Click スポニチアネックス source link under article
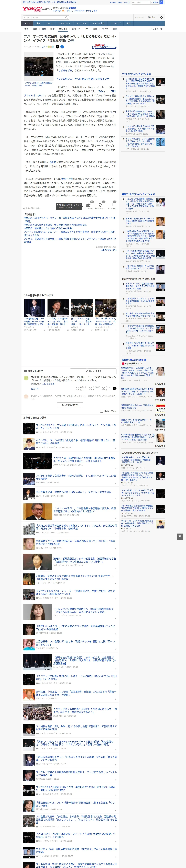The image size is (186, 868). tap(108, 250)
